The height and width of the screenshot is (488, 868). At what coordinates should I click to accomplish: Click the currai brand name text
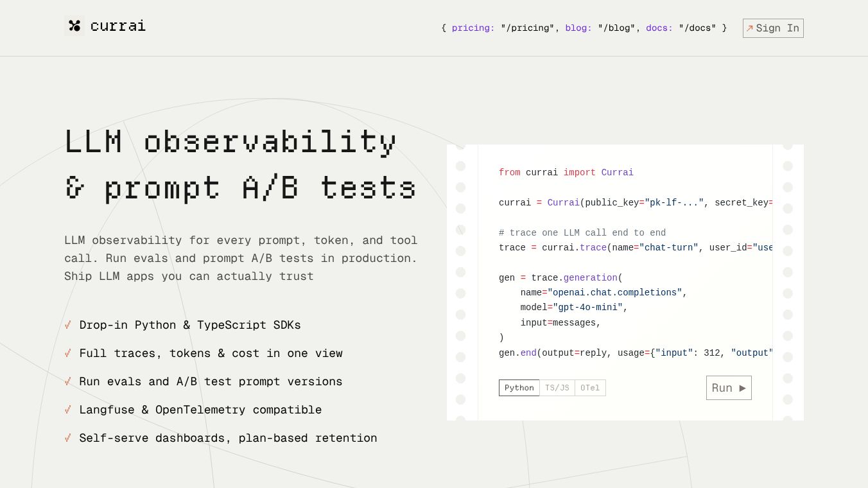click(x=118, y=26)
